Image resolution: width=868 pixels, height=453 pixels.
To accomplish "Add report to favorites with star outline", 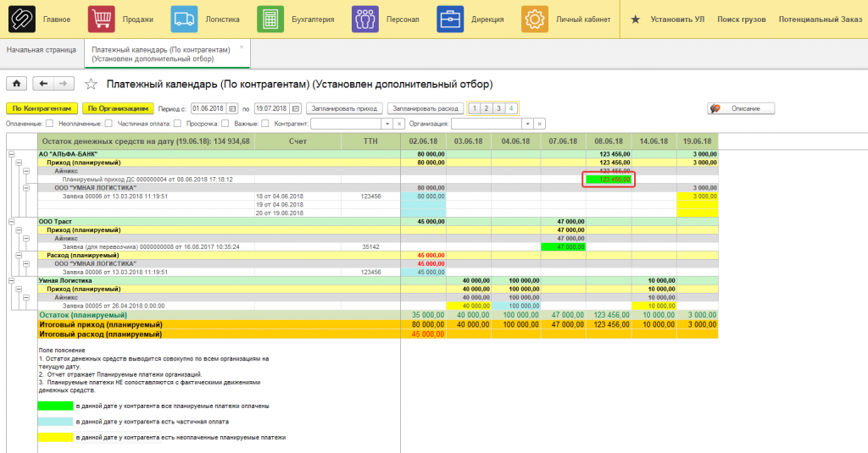I will [x=91, y=84].
